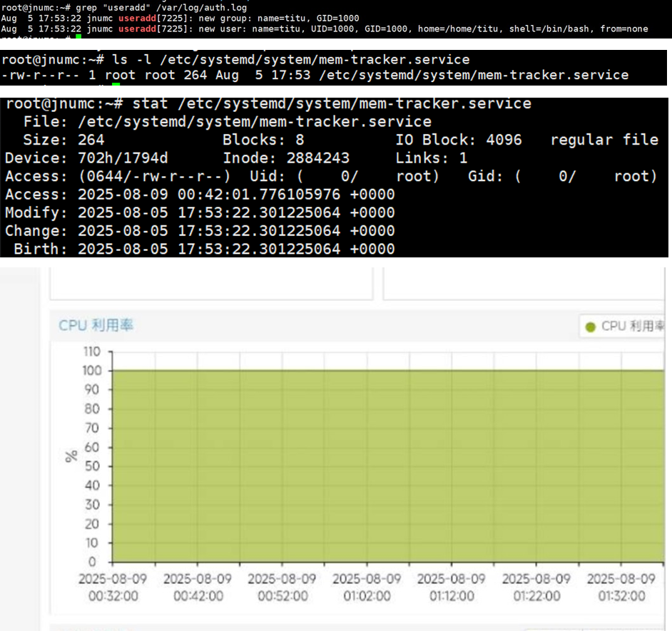The width and height of the screenshot is (672, 631).
Task: Click the CPU 利用率 chart title
Action: [96, 325]
